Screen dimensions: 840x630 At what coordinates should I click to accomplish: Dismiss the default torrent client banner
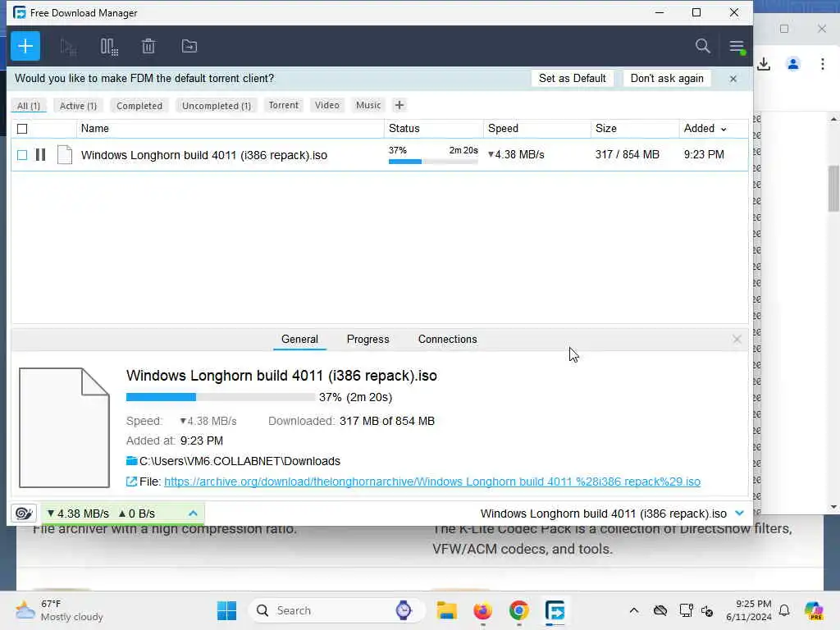click(733, 79)
